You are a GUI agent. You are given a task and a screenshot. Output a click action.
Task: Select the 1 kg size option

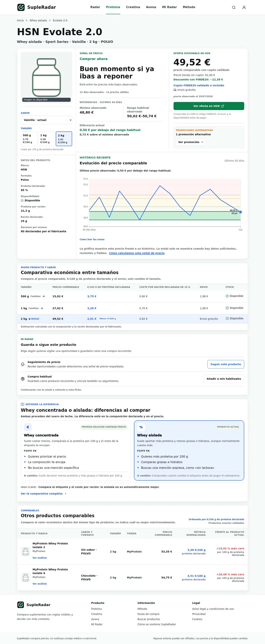coord(47,139)
